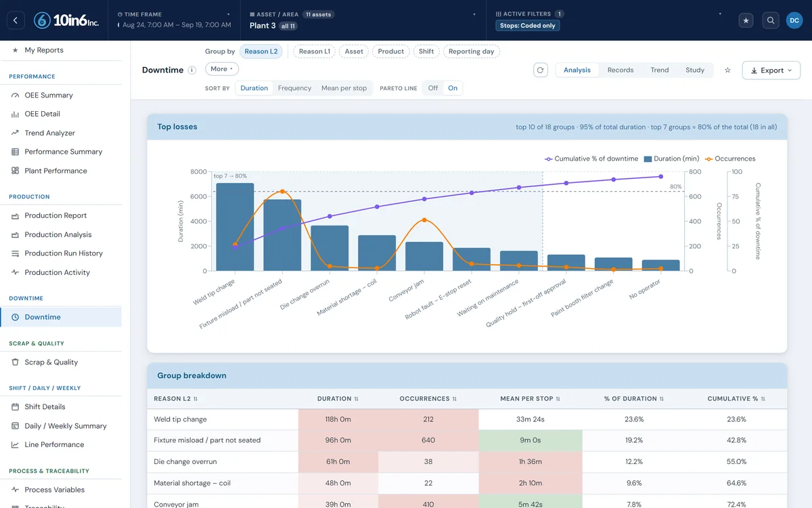Sort by Frequency
812x508 pixels.
point(294,88)
